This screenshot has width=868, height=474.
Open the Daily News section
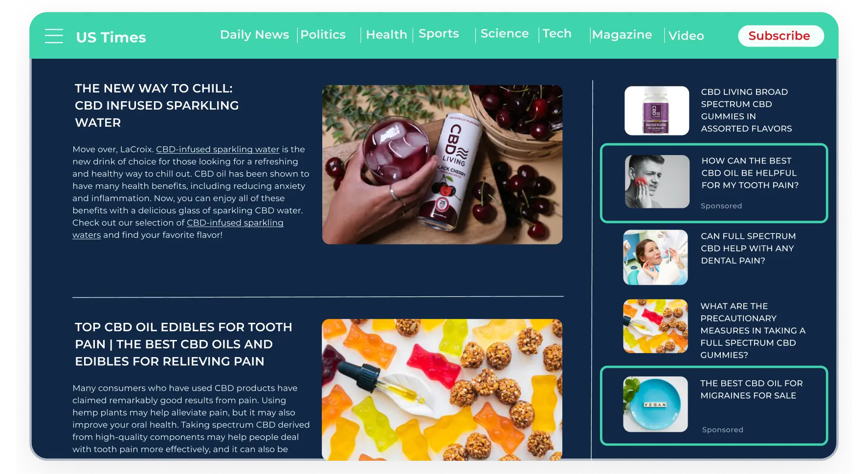pyautogui.click(x=254, y=35)
